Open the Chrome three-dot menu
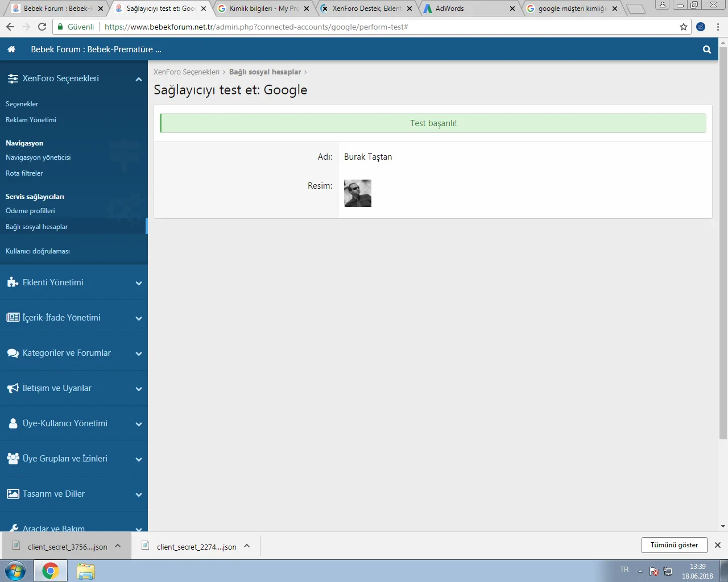 (x=718, y=27)
